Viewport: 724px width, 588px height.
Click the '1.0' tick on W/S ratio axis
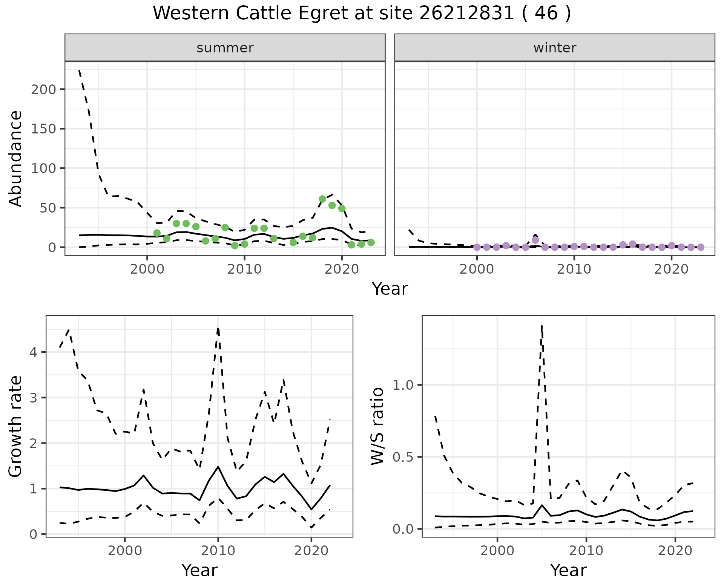[403, 385]
